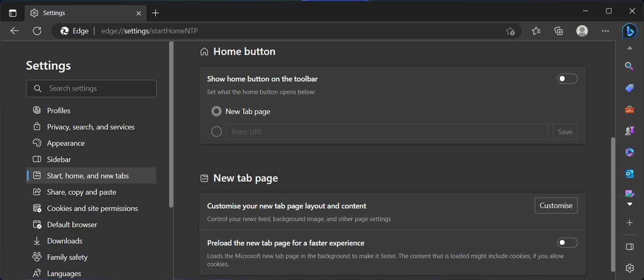Go to Cookies and site permissions
This screenshot has height=280, width=644.
[91, 208]
